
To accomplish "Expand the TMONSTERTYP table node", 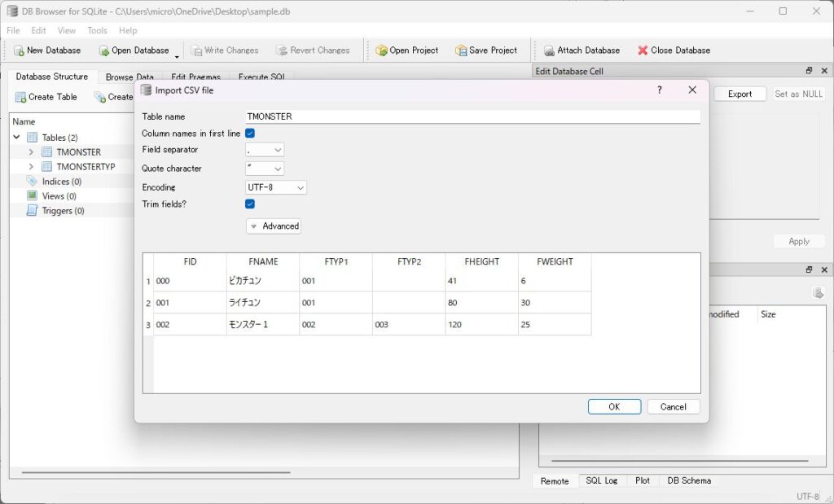I will click(x=31, y=167).
